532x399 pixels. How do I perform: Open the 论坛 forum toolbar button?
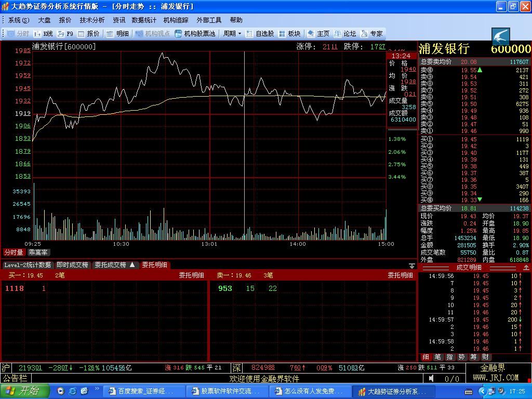pos(345,34)
